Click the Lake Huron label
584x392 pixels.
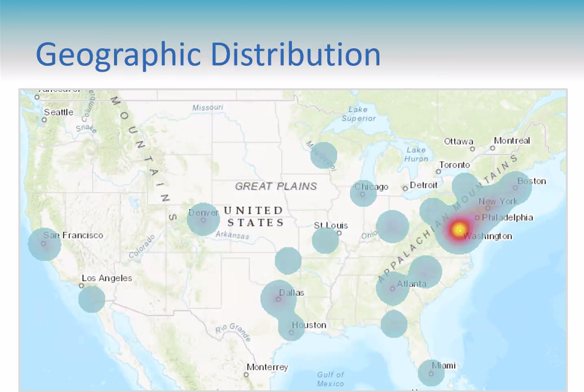click(x=416, y=154)
